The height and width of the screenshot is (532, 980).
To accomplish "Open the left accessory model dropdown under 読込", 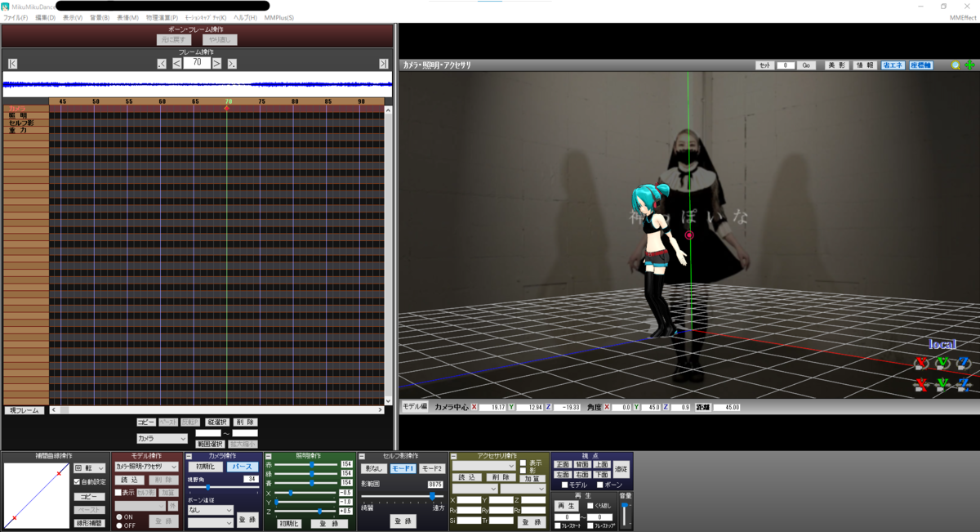I will pyautogui.click(x=475, y=489).
